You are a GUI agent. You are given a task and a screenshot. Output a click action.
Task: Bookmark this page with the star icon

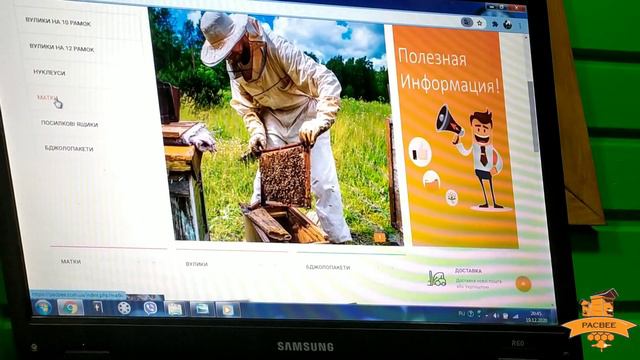[x=480, y=23]
